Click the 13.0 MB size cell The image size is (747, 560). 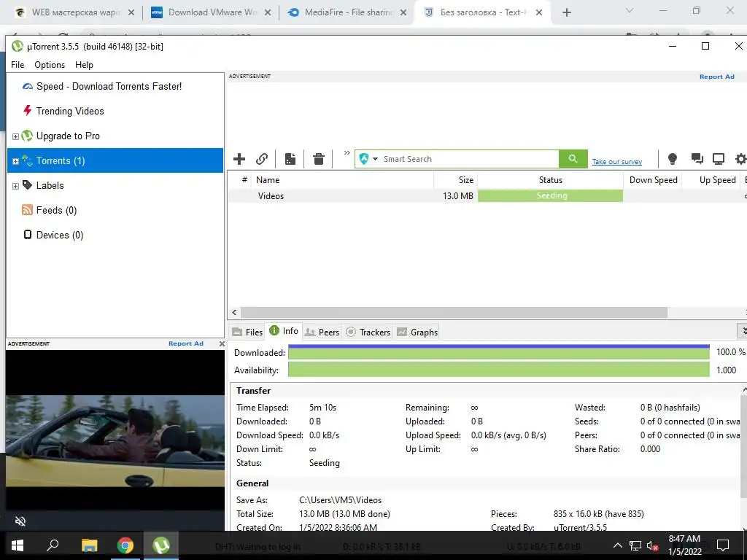tap(458, 195)
